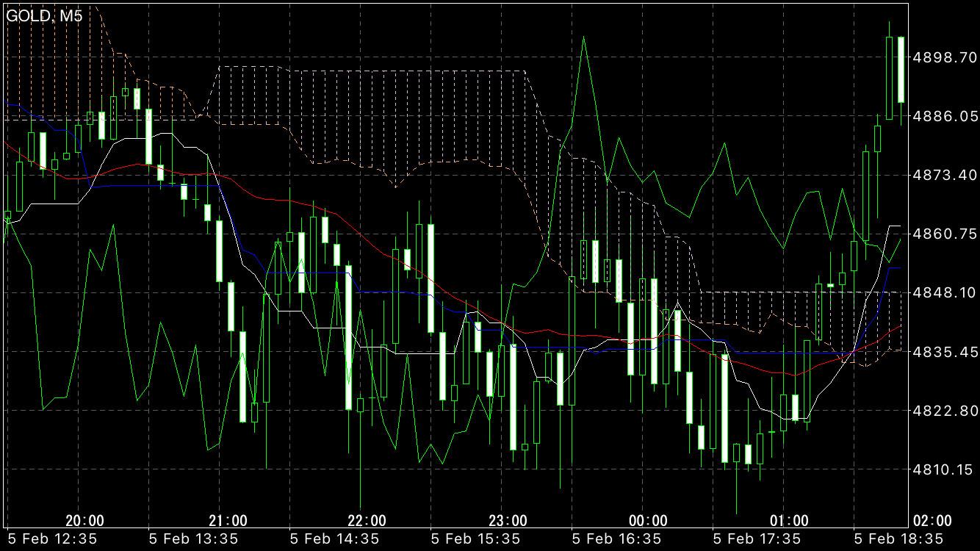The height and width of the screenshot is (551, 980).
Task: Select the 4822.80 price axis label
Action: [943, 410]
